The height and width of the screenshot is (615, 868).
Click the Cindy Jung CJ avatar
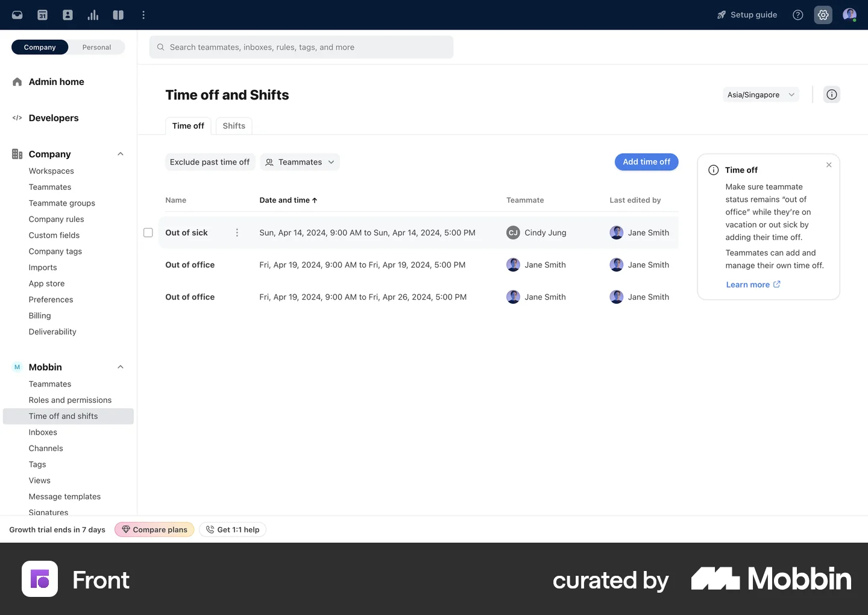pyautogui.click(x=513, y=233)
